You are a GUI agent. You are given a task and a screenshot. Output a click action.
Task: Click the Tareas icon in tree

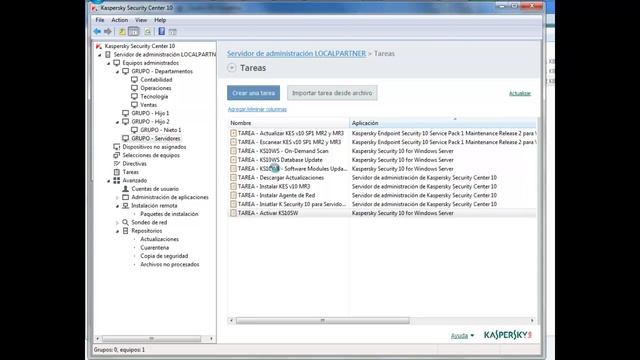point(117,172)
